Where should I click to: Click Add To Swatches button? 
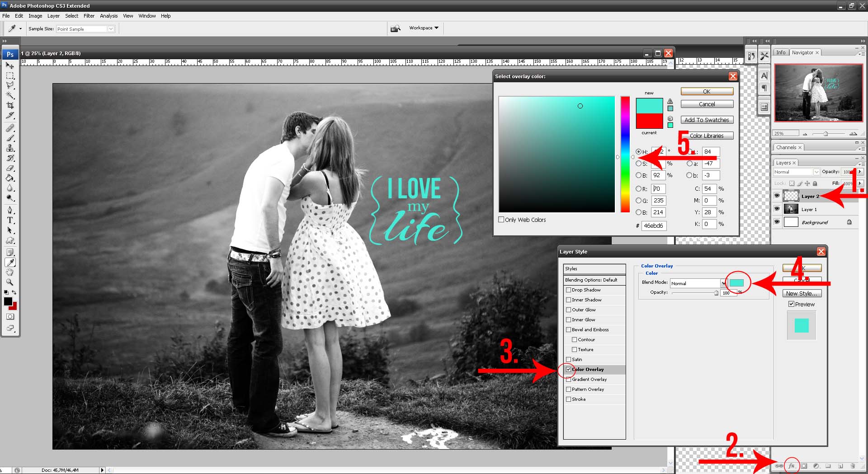tap(707, 120)
